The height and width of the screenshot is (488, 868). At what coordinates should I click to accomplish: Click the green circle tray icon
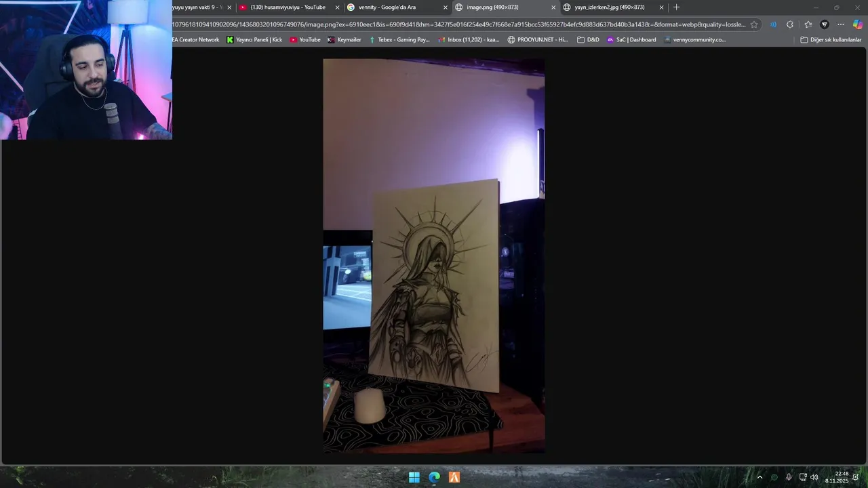tap(774, 477)
